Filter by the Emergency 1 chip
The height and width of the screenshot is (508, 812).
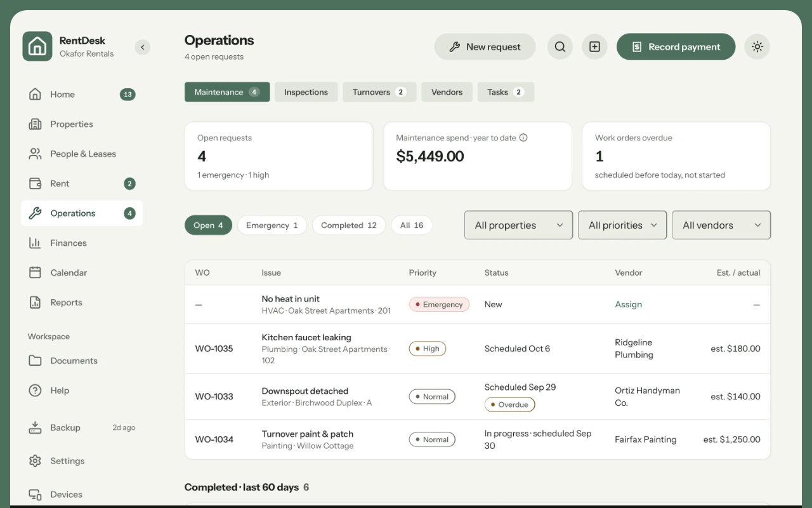tap(272, 225)
